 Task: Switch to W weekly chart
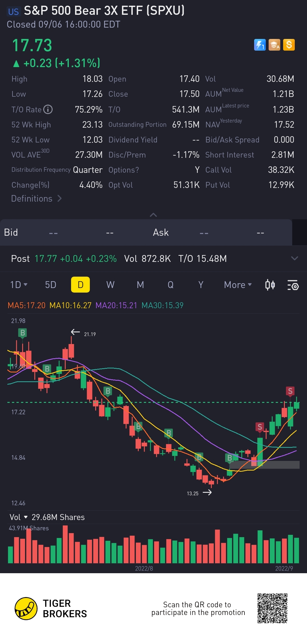[x=110, y=285]
